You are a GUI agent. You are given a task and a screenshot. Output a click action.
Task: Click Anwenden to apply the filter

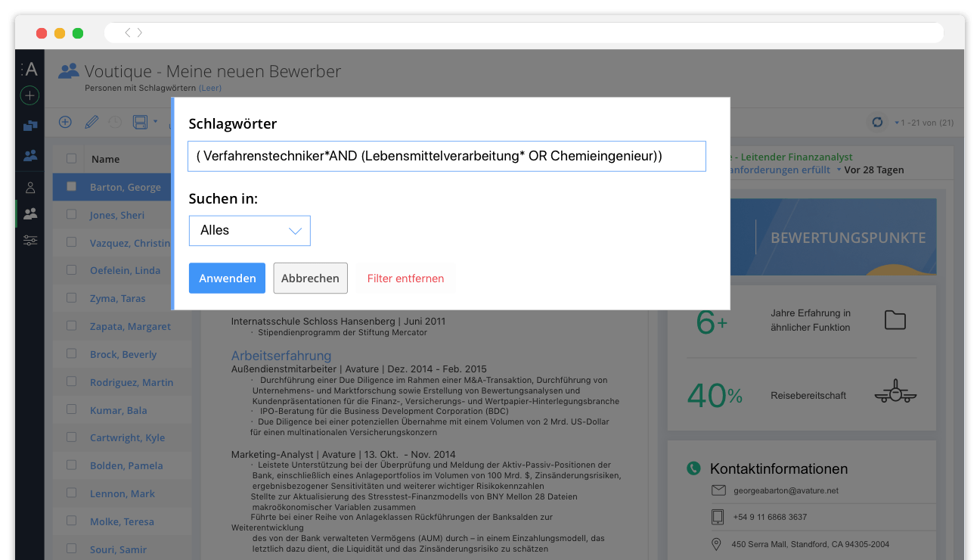point(227,278)
